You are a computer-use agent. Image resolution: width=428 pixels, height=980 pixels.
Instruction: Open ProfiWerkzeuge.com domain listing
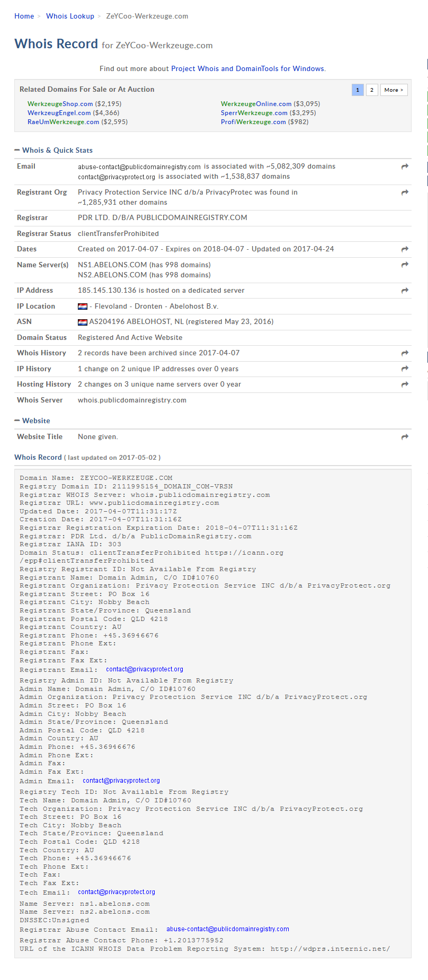253,122
